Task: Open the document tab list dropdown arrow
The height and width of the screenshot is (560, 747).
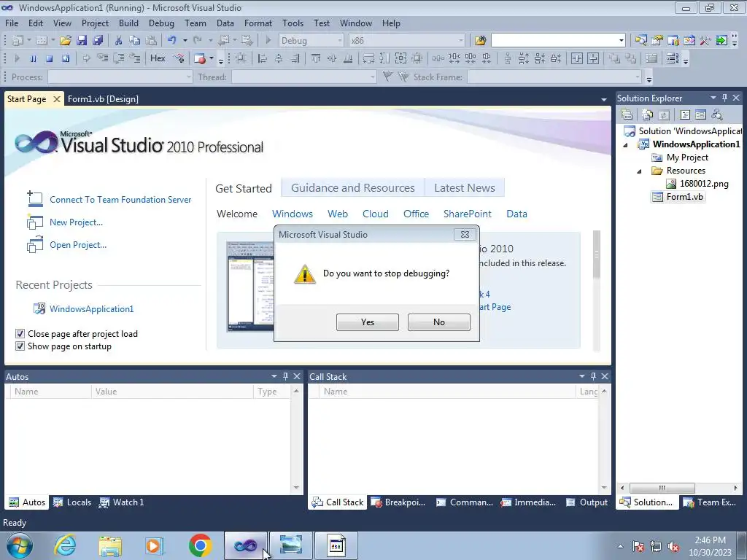Action: tap(603, 99)
